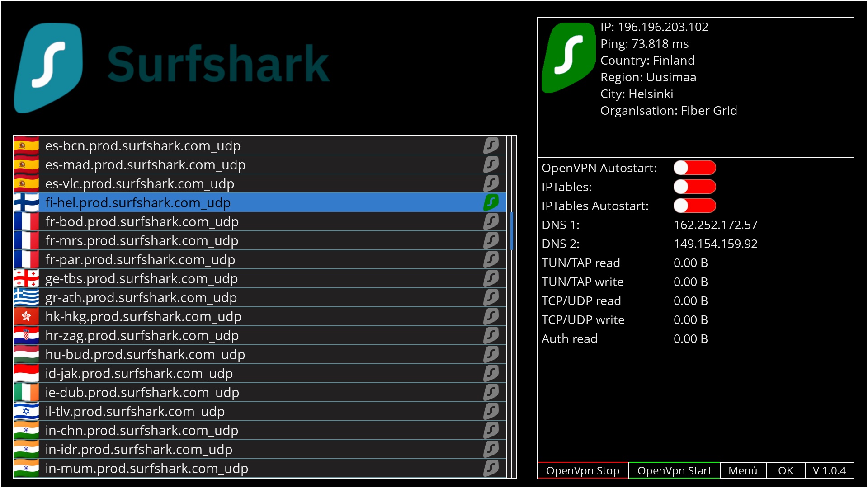This screenshot has width=868, height=488.
Task: Click the Spain flag beside es-bcn server
Action: tap(26, 145)
